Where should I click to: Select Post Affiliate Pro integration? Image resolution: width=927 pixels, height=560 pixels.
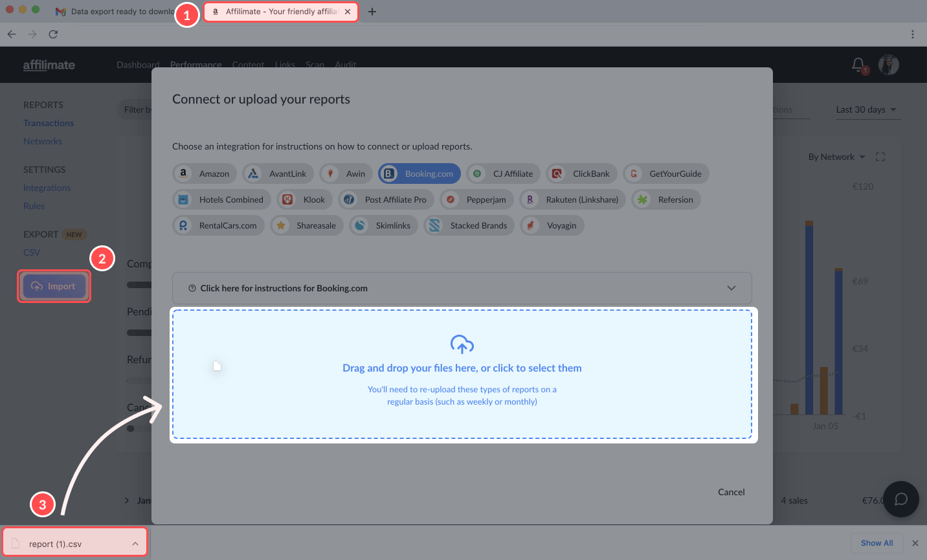386,199
